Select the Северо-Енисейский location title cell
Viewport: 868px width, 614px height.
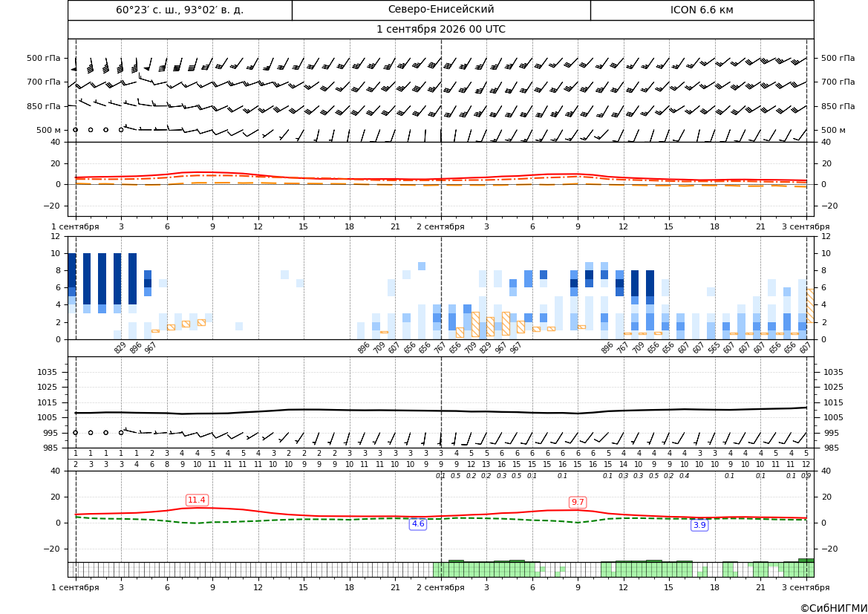(441, 10)
